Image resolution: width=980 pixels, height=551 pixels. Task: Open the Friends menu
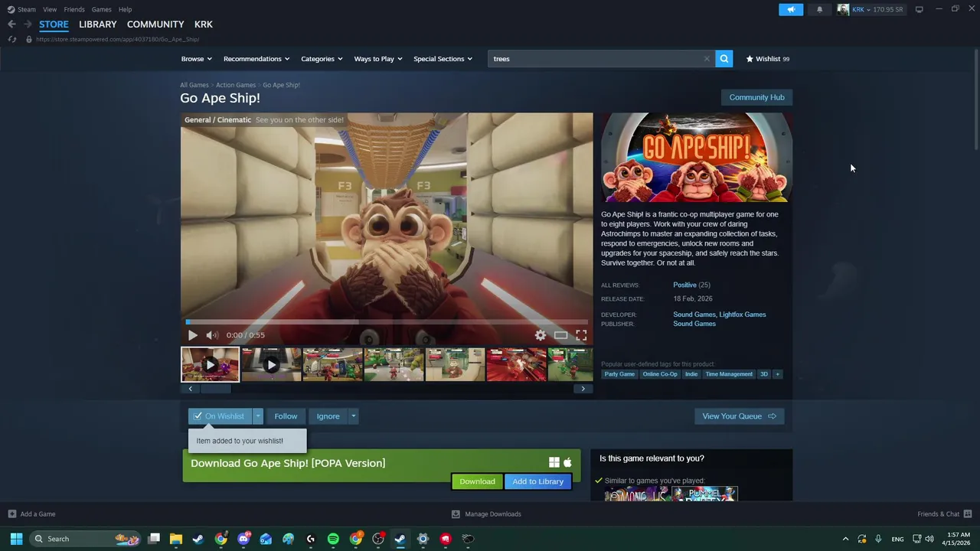[x=74, y=9]
